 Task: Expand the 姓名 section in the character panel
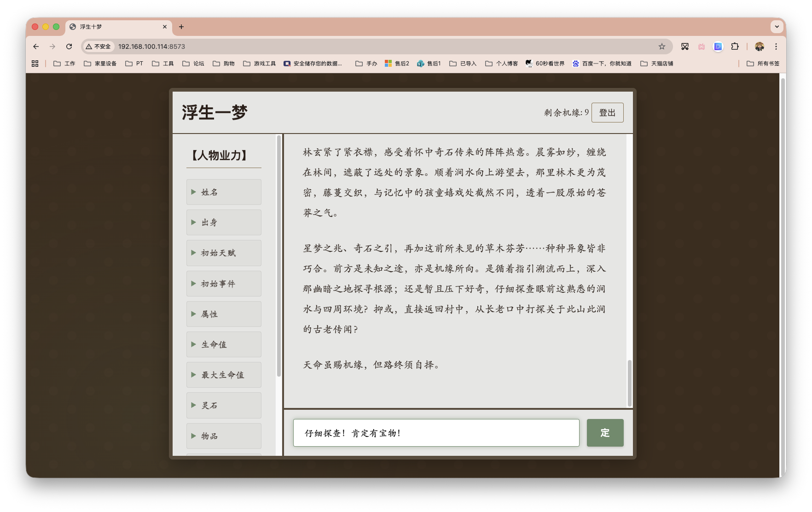(223, 192)
